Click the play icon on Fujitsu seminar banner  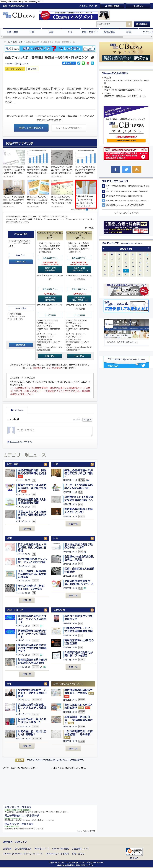[x=143, y=157]
